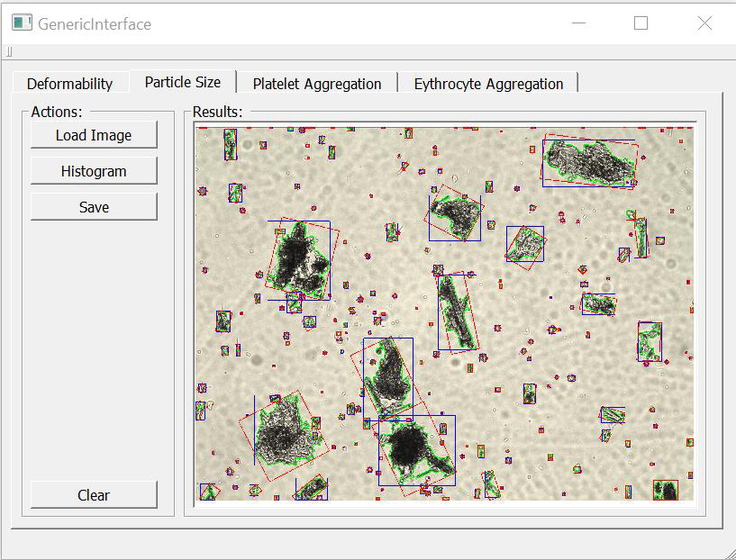Minimize the GenericInterface window

coord(578,23)
